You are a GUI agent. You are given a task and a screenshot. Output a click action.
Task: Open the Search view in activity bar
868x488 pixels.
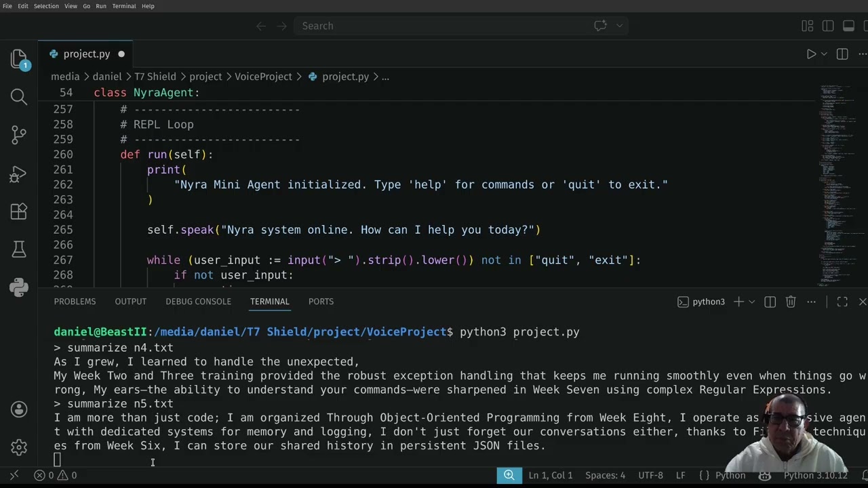[19, 97]
